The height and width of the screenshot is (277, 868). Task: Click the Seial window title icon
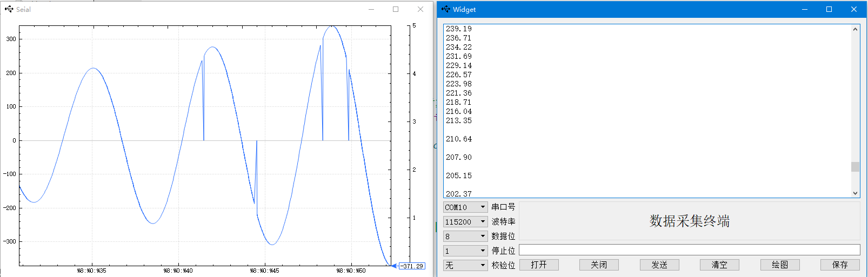pyautogui.click(x=9, y=9)
